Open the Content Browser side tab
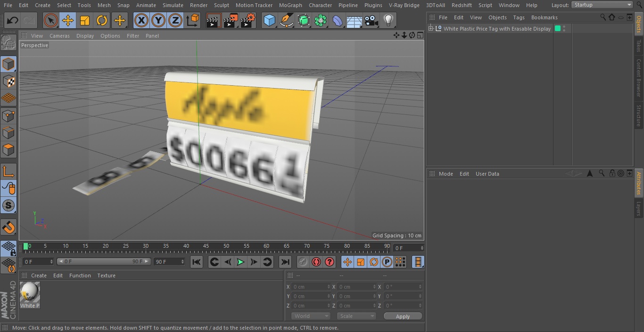Image resolution: width=644 pixels, height=332 pixels. click(639, 78)
